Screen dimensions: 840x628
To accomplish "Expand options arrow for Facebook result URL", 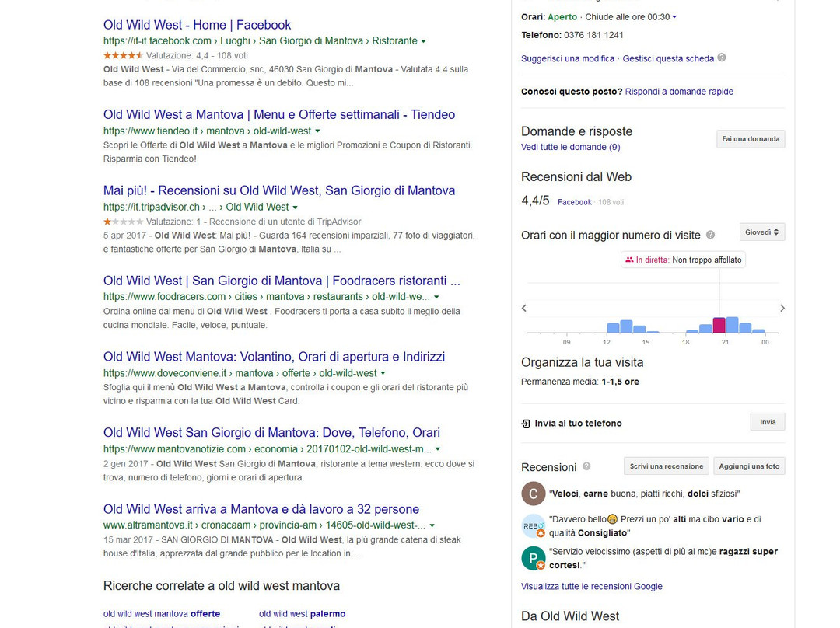I will coord(424,41).
